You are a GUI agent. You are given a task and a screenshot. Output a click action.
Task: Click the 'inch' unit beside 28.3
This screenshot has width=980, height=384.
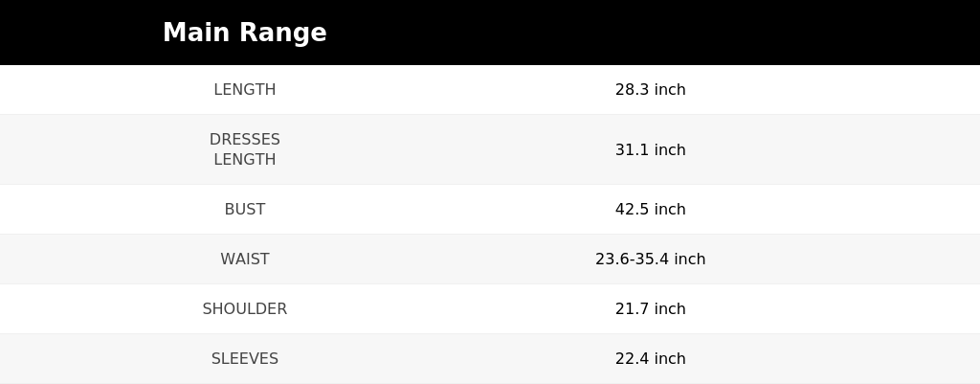(670, 89)
